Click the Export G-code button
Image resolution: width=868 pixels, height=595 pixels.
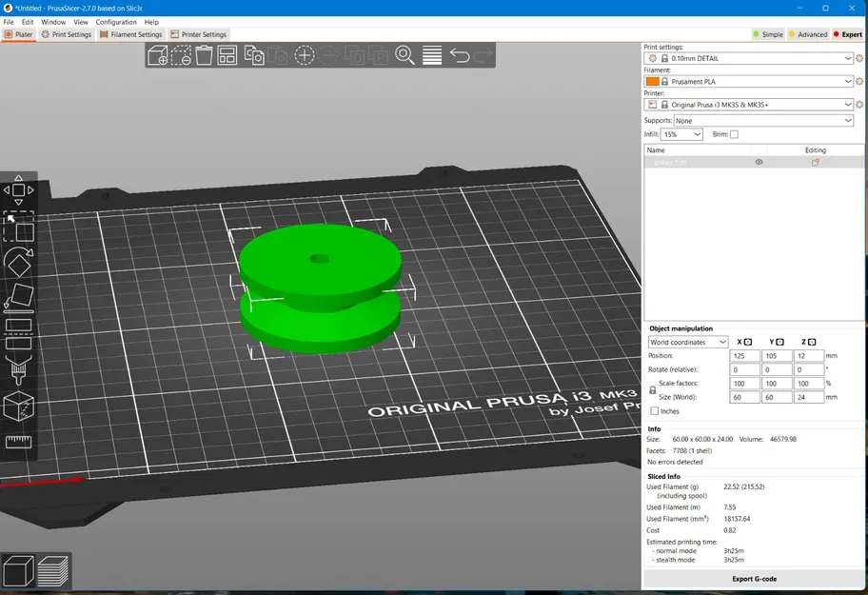(x=755, y=579)
